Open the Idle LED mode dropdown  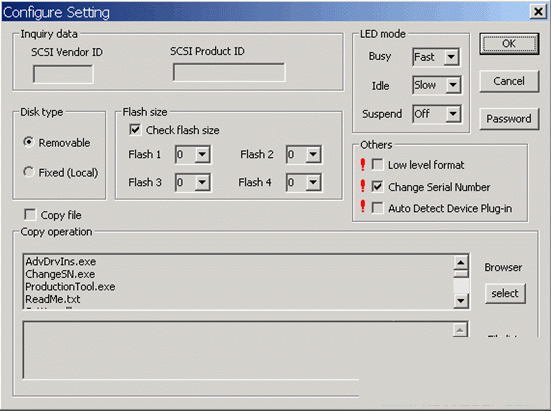pos(453,85)
